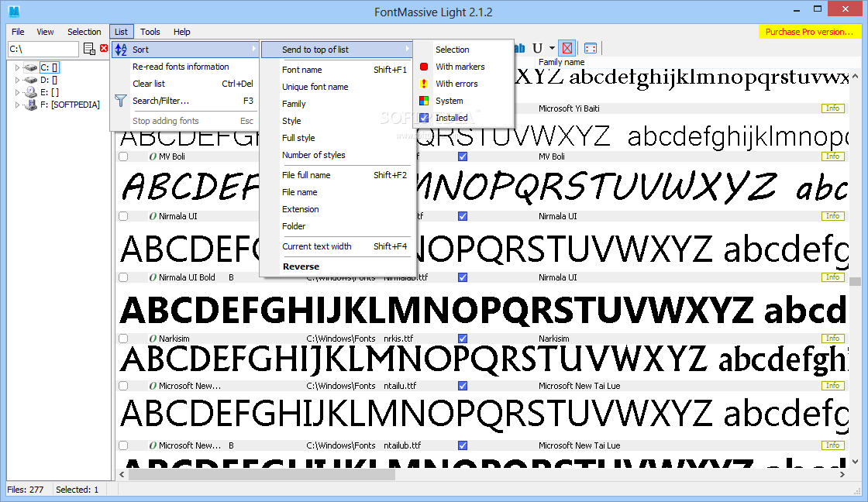Open Search/Filter funnel entry
868x502 pixels.
point(184,101)
